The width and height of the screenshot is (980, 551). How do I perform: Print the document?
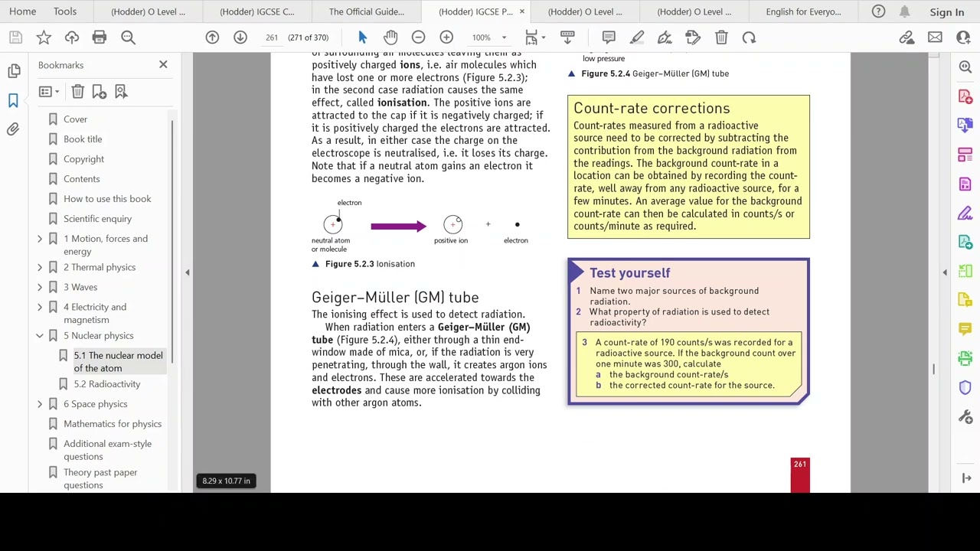coord(100,37)
